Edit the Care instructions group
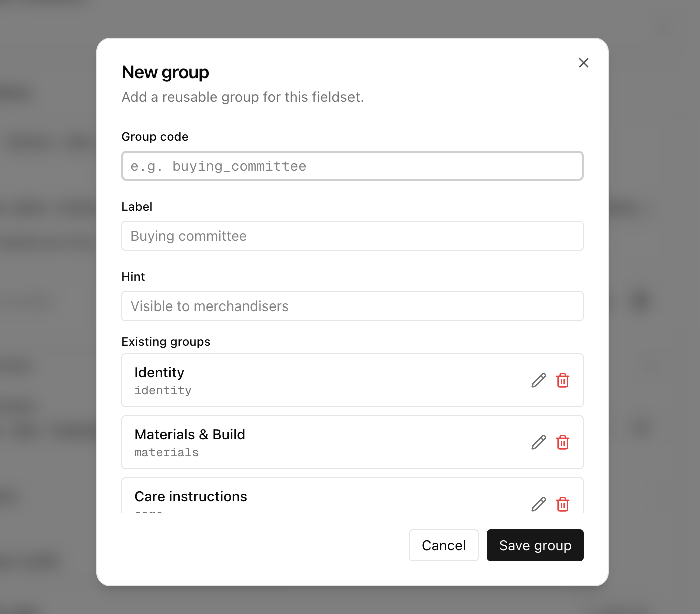Image resolution: width=700 pixels, height=614 pixels. click(538, 504)
